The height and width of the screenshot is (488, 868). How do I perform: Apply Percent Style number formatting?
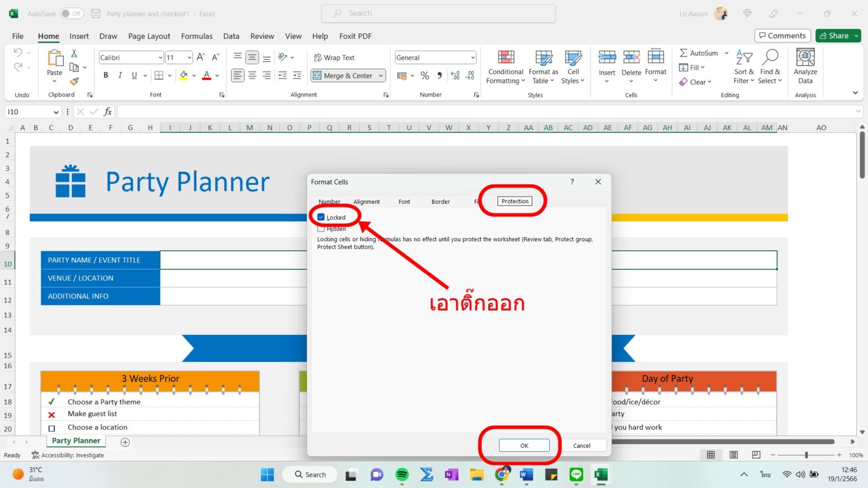pyautogui.click(x=425, y=75)
